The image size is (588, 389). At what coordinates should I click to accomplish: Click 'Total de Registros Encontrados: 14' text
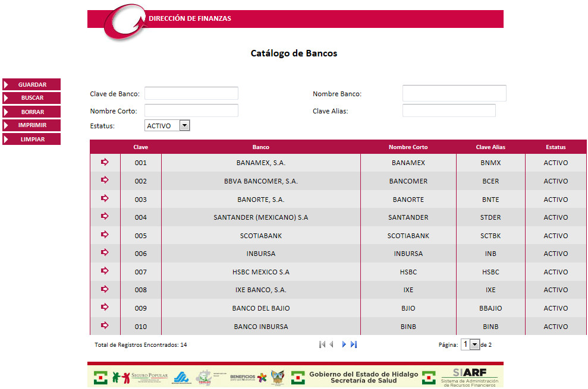pos(141,345)
